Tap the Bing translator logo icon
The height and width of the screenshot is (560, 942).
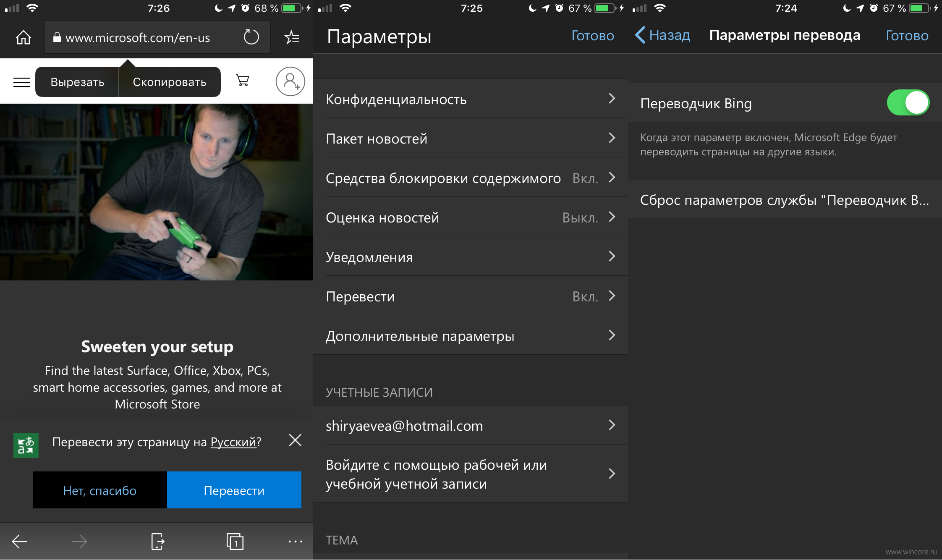26,445
